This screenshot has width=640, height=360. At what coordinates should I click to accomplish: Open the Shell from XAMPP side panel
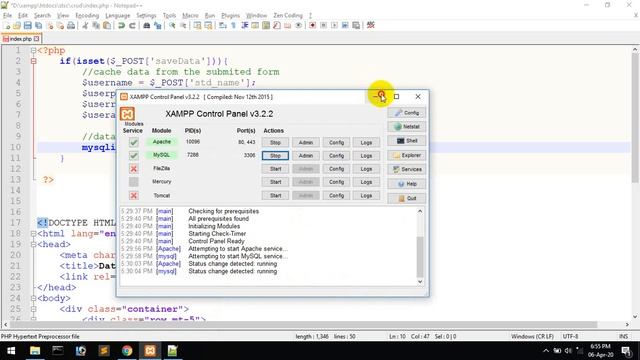point(407,141)
